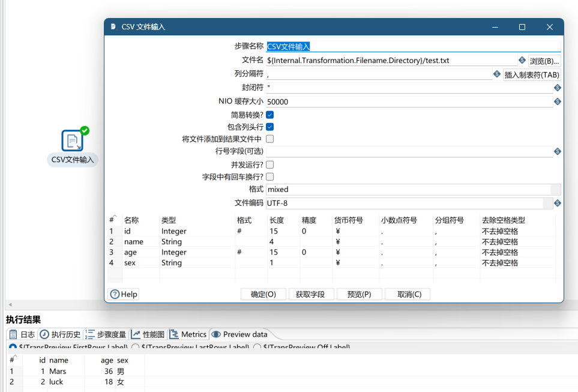The height and width of the screenshot is (392, 578).
Task: Click variable icon beside 列分隔符 field
Action: [496, 74]
